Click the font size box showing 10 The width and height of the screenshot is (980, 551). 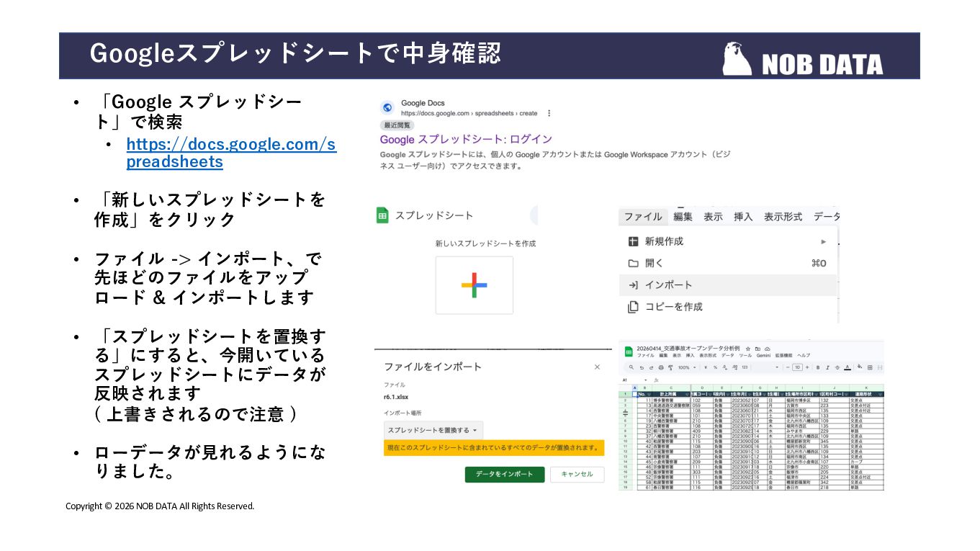(x=797, y=367)
